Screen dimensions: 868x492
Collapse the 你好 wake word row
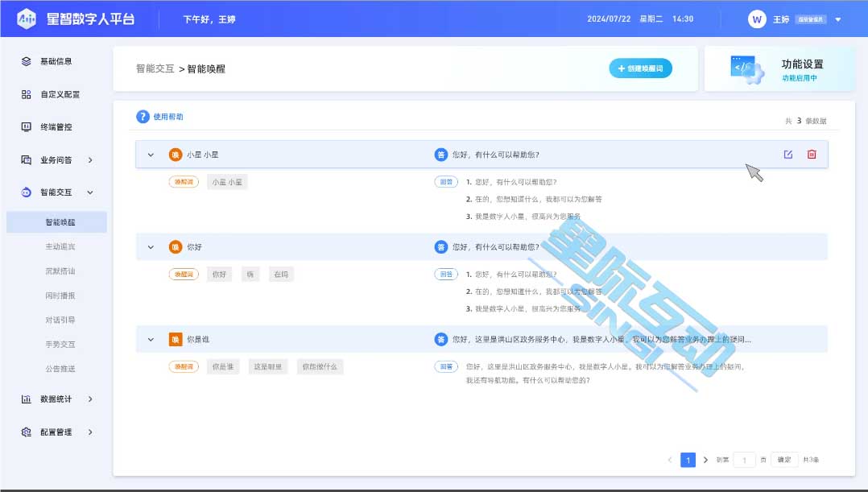[x=151, y=247]
